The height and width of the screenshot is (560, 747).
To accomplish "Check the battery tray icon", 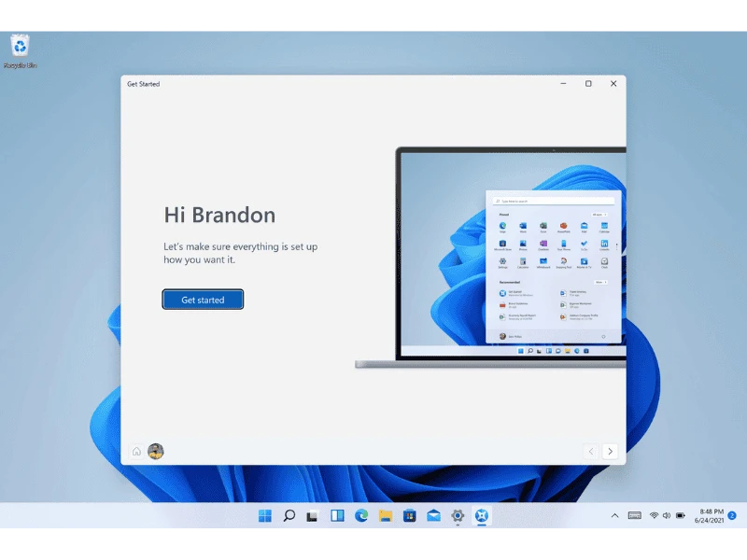I will [x=681, y=515].
